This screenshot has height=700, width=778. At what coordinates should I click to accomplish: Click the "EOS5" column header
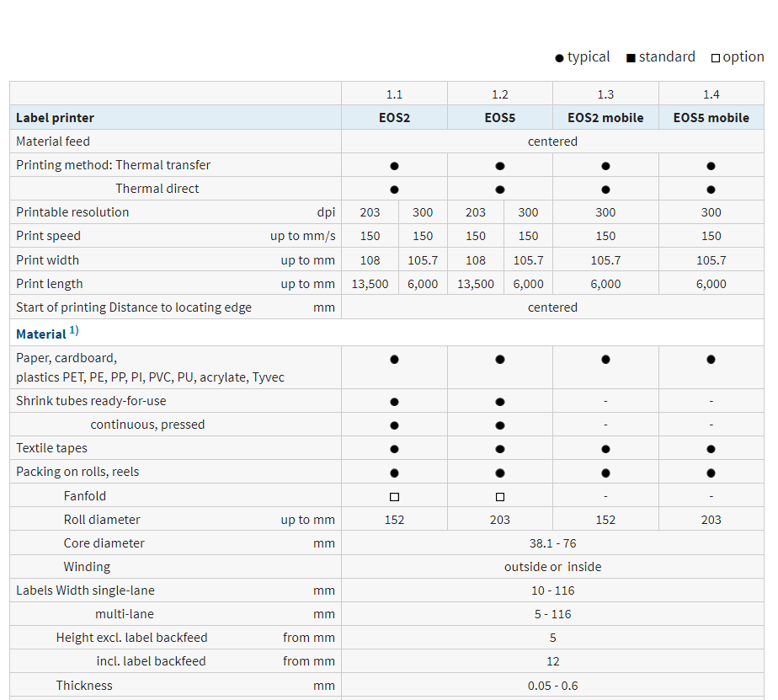(500, 118)
